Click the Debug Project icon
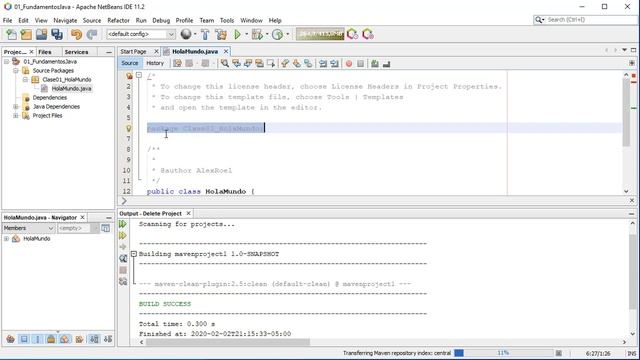The height and width of the screenshot is (360, 640). [x=257, y=34]
